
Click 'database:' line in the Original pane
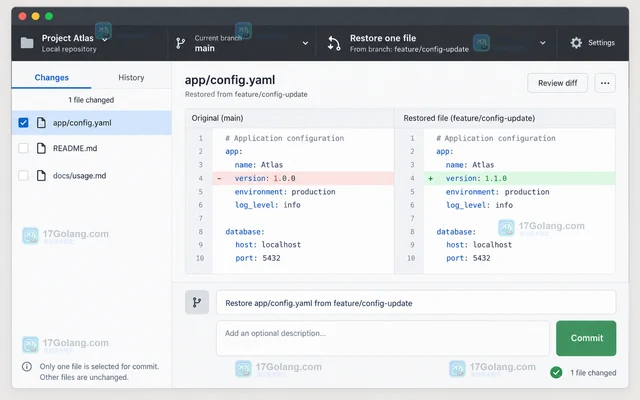coord(245,232)
